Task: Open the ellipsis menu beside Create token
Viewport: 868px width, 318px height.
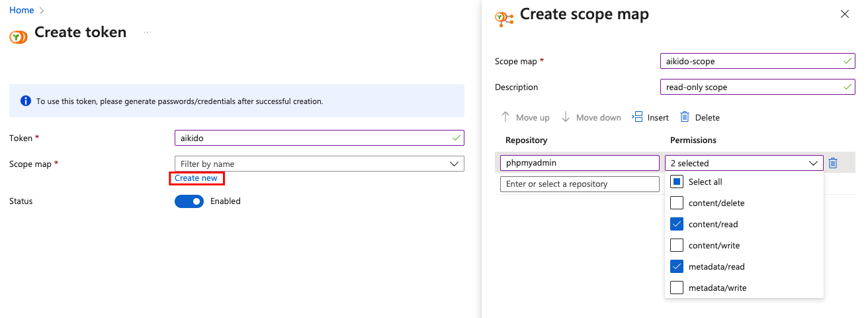Action: click(148, 32)
